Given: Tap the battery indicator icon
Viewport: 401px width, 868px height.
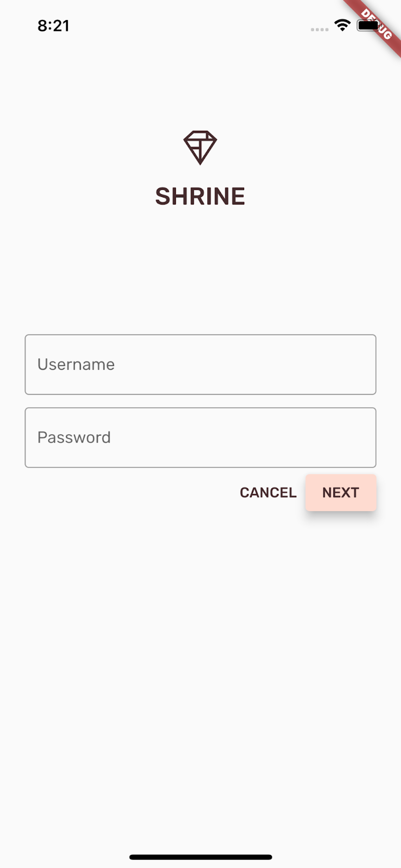Looking at the screenshot, I should [x=368, y=25].
